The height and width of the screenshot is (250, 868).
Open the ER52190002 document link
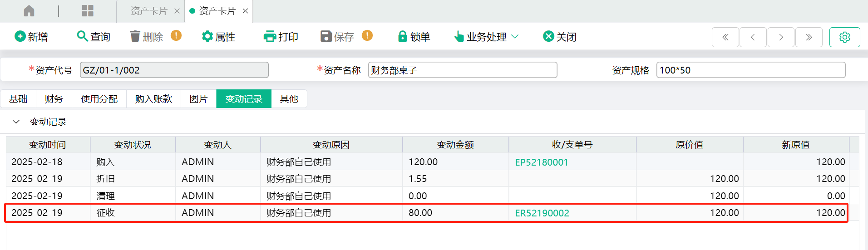(x=542, y=213)
